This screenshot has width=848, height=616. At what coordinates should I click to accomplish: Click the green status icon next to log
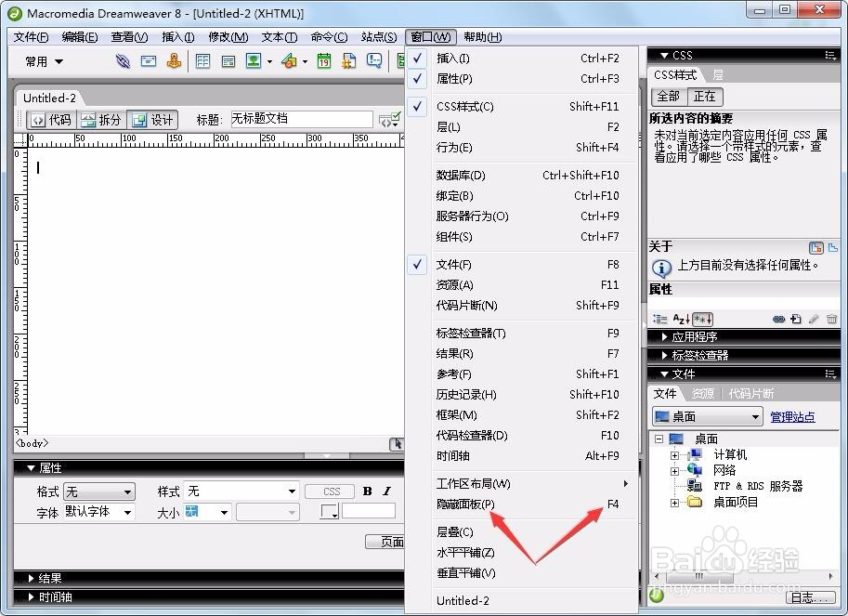[657, 596]
